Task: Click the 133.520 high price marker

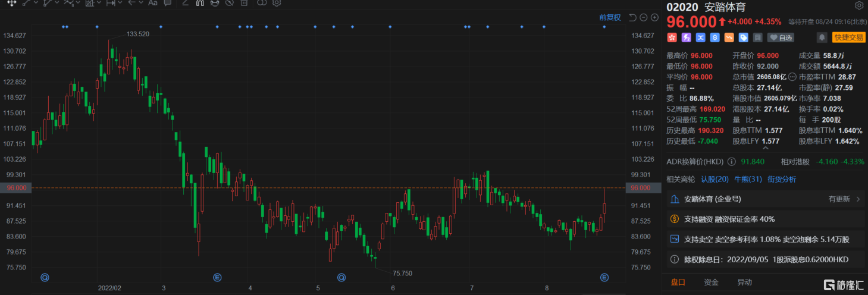Action: pyautogui.click(x=137, y=34)
